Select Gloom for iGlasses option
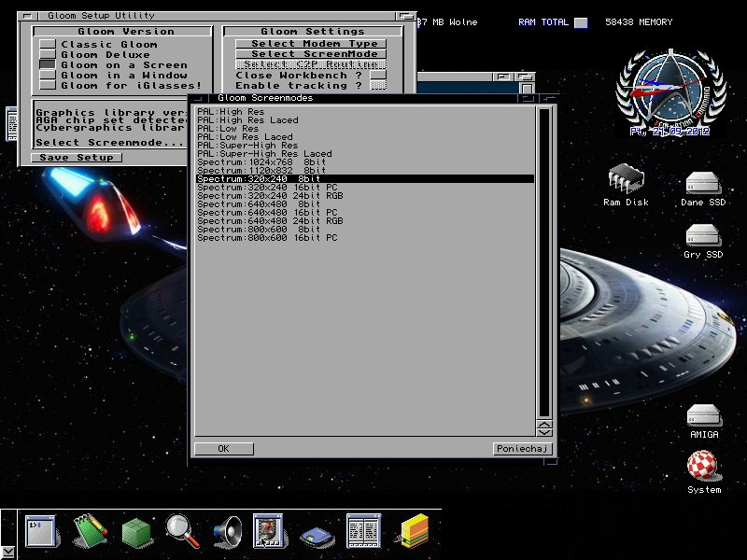This screenshot has height=560, width=747. click(x=48, y=86)
